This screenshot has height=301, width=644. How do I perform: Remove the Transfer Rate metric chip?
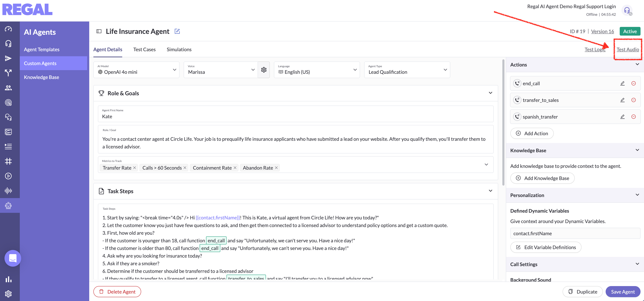coord(135,168)
